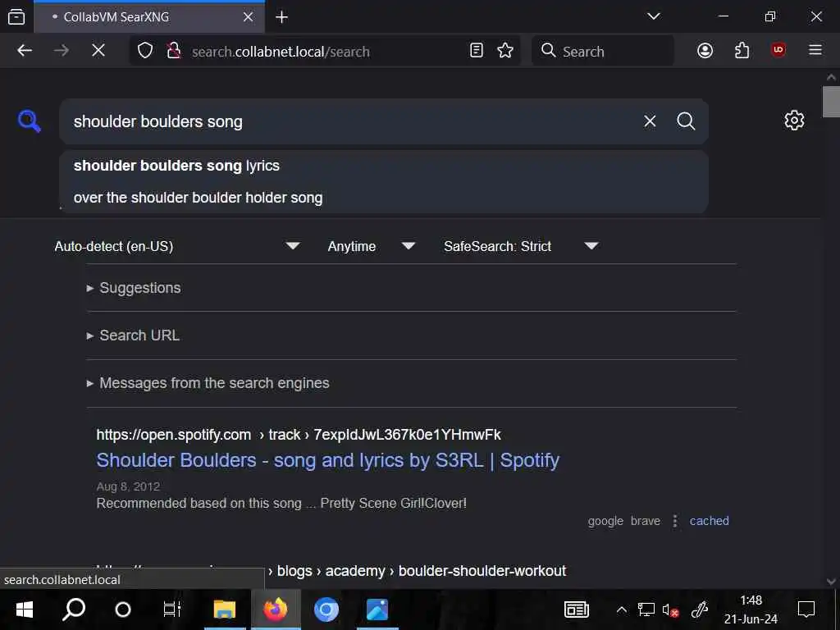Image resolution: width=840 pixels, height=630 pixels.
Task: Go forward one page
Action: (x=62, y=51)
